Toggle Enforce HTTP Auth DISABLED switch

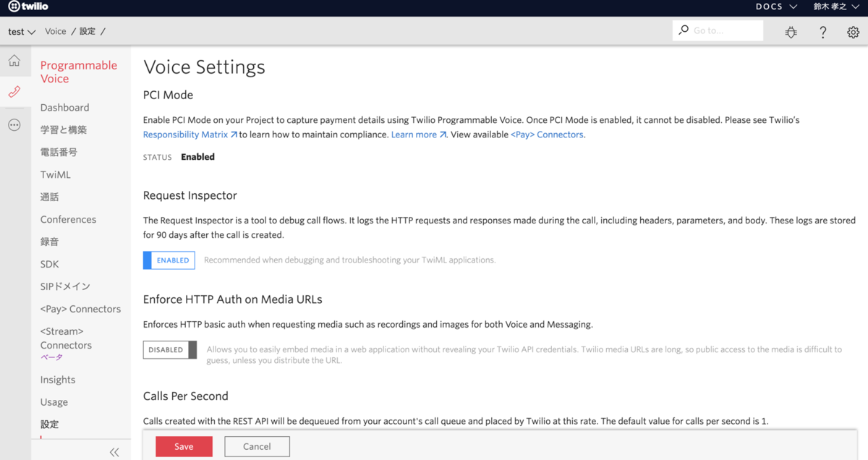coord(170,350)
